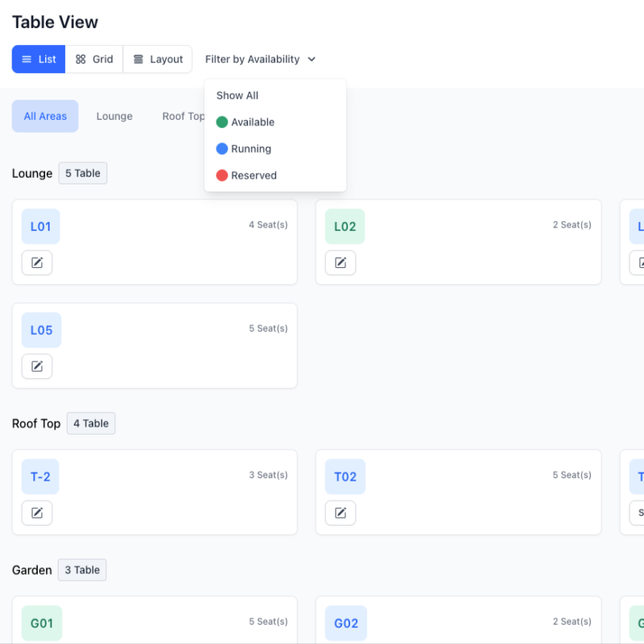Click the 5 Table count badge next to Lounge
Screen dimensions: 644x644
coord(83,173)
